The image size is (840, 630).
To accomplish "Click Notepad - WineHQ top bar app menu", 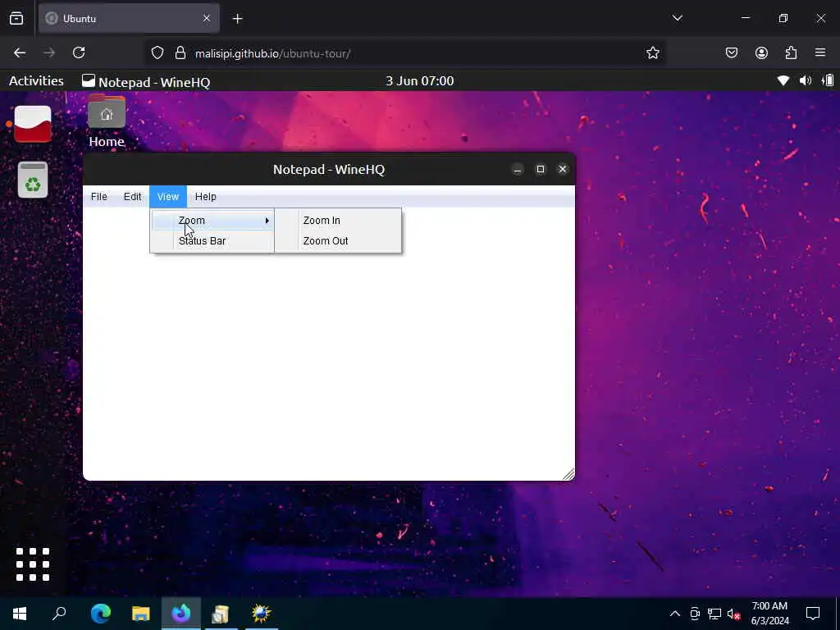I will tap(146, 81).
